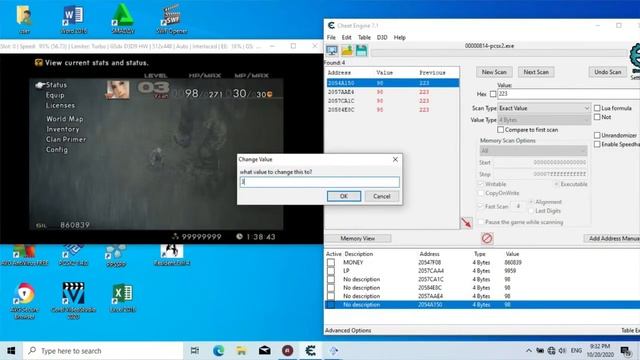The width and height of the screenshot is (640, 360).
Task: Activate the MONEY entry's Active checkbox
Action: (x=331, y=262)
